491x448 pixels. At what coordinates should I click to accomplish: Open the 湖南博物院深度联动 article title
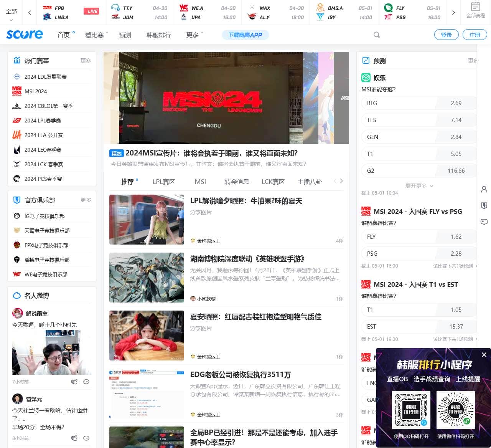tap(247, 259)
